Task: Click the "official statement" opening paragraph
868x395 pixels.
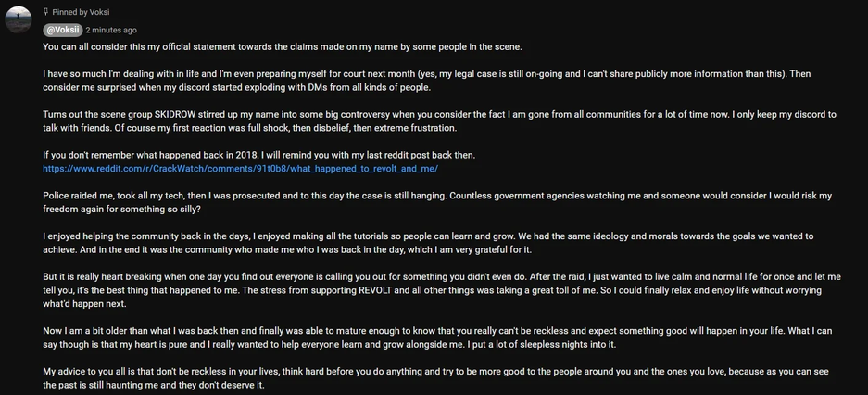Action: 282,46
